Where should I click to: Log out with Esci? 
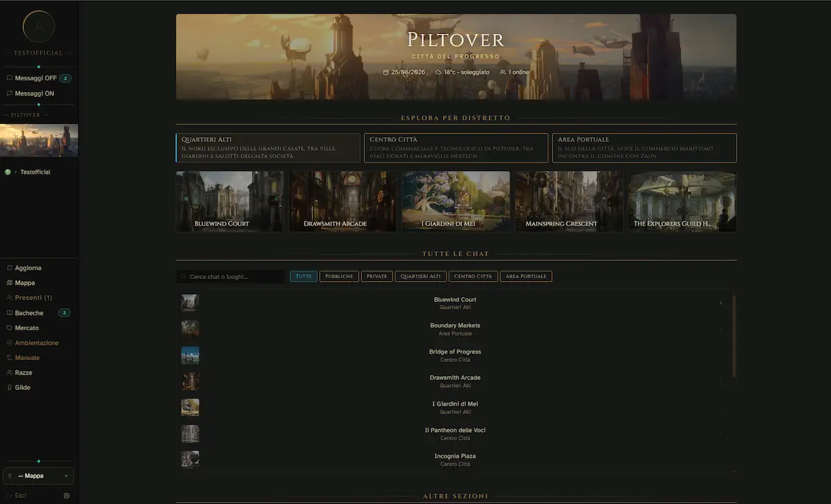[21, 496]
